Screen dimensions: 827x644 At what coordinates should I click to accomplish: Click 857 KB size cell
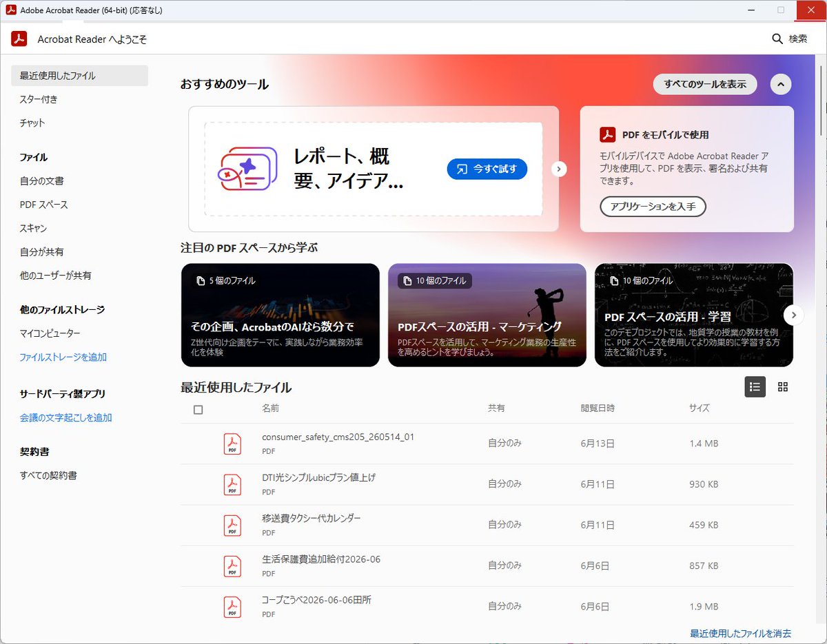point(704,566)
